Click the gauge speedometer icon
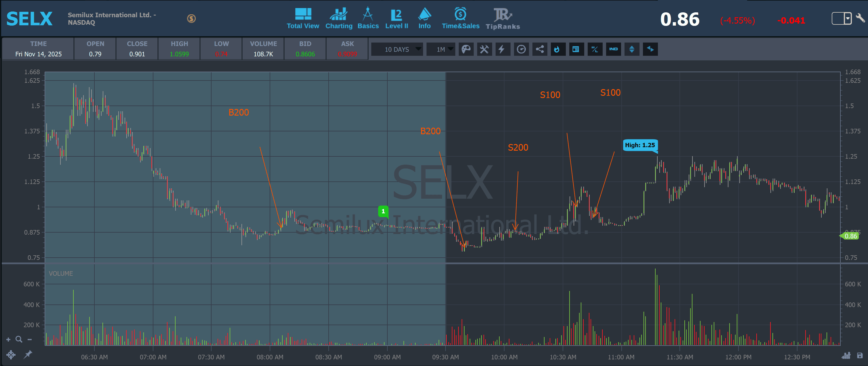The image size is (868, 366). [521, 49]
